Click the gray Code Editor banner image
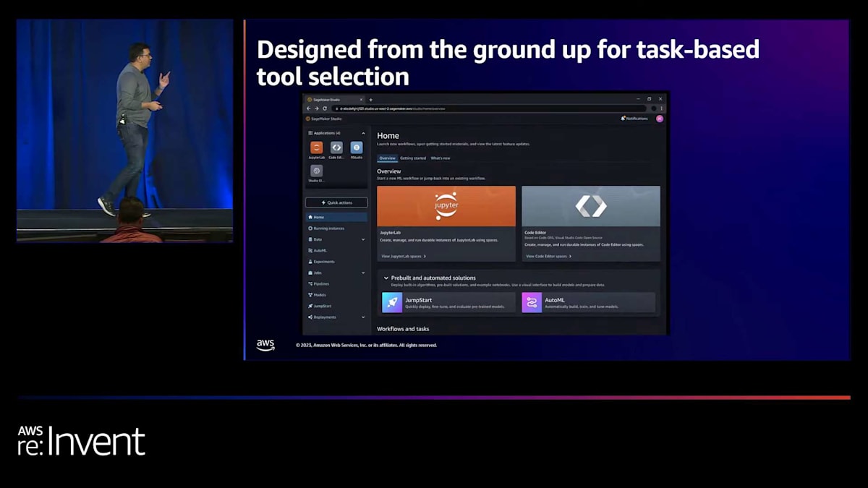This screenshot has width=868, height=488. 591,206
